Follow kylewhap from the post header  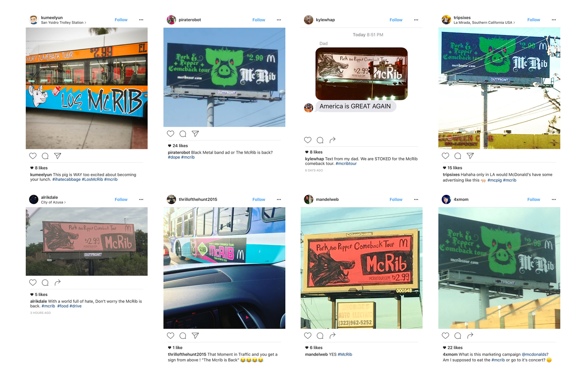click(396, 20)
